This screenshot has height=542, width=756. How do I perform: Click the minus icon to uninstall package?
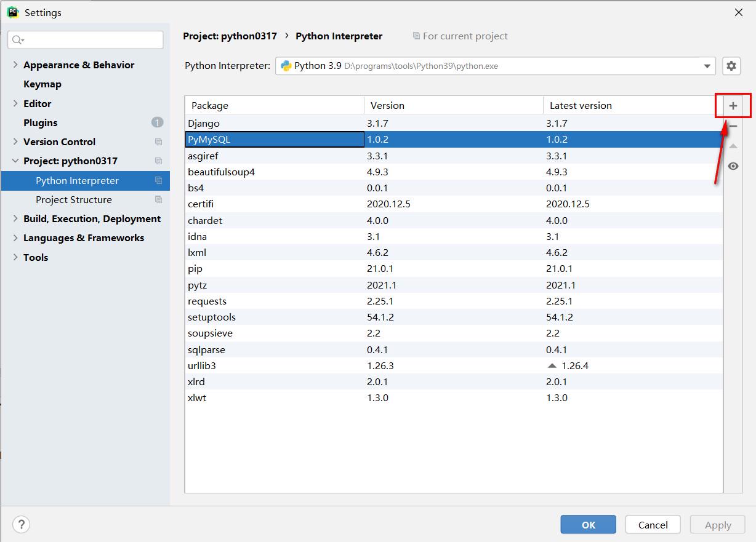click(733, 126)
